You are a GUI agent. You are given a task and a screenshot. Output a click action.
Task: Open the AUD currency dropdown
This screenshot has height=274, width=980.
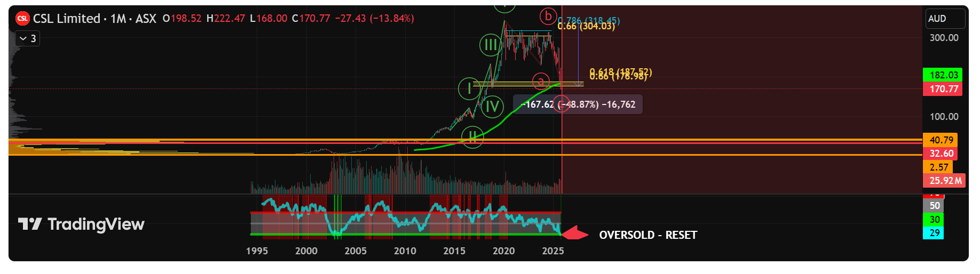click(944, 19)
